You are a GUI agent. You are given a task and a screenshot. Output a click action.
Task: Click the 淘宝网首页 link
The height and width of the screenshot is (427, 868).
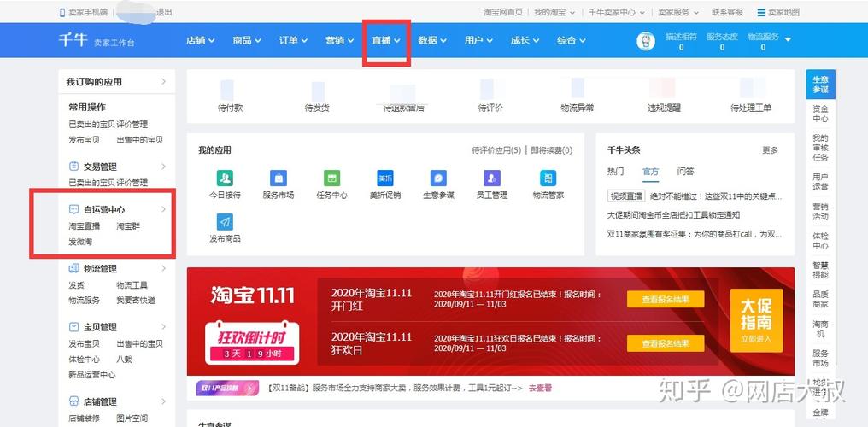(502, 12)
